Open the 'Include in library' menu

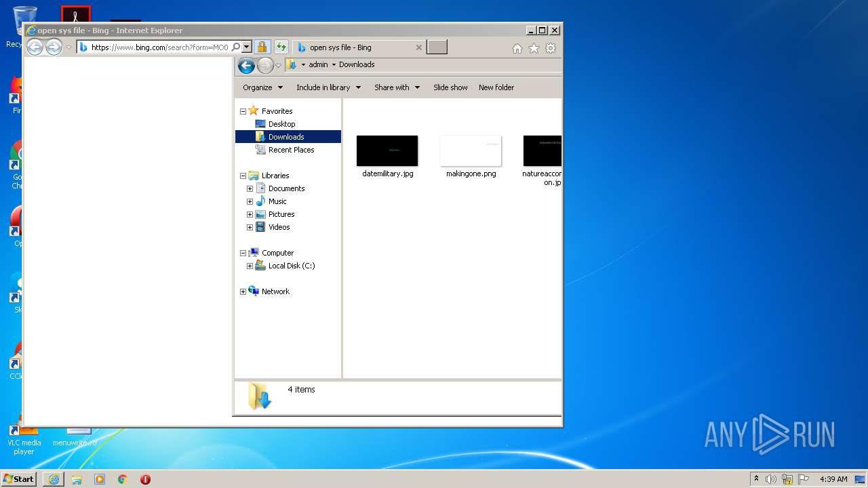click(x=328, y=87)
